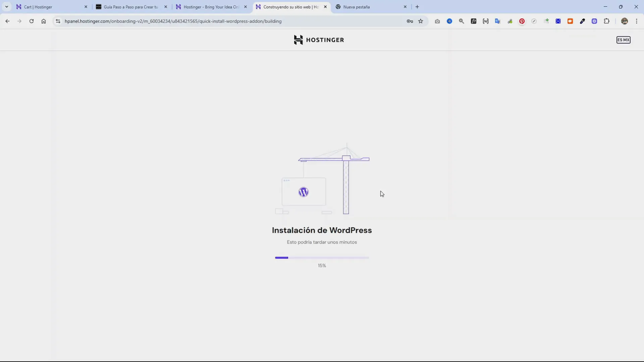Bookmark this page with the star icon
The width and height of the screenshot is (644, 362).
(x=420, y=21)
